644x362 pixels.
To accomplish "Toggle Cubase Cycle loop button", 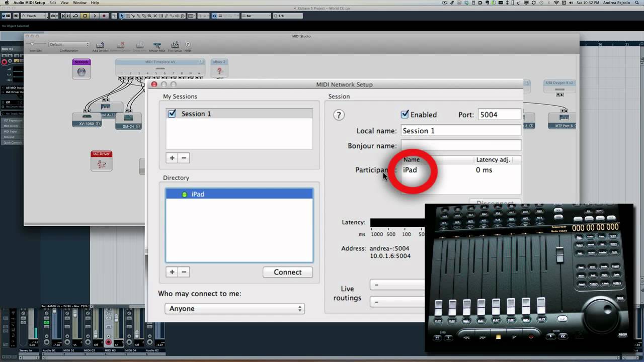I will 75,16.
